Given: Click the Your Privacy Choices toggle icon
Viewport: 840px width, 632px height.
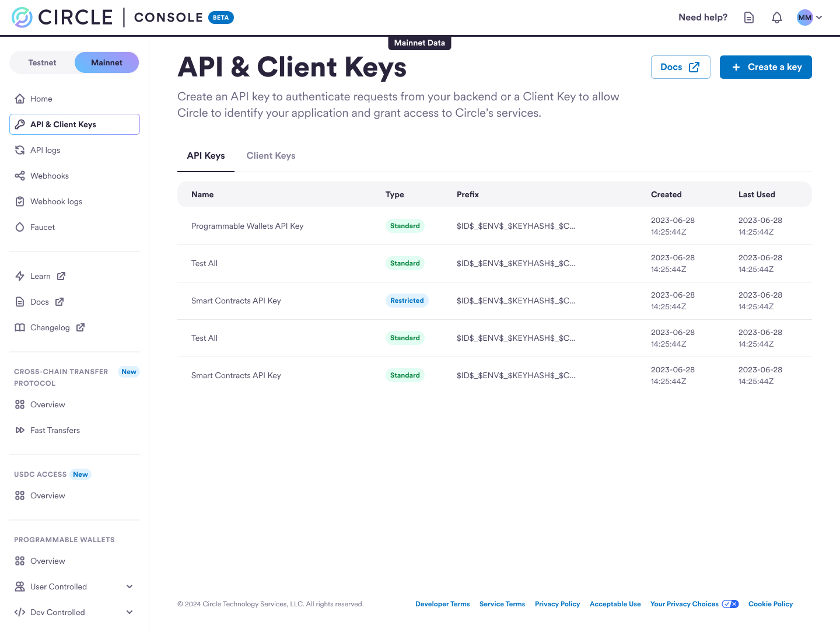Looking at the screenshot, I should pos(730,604).
